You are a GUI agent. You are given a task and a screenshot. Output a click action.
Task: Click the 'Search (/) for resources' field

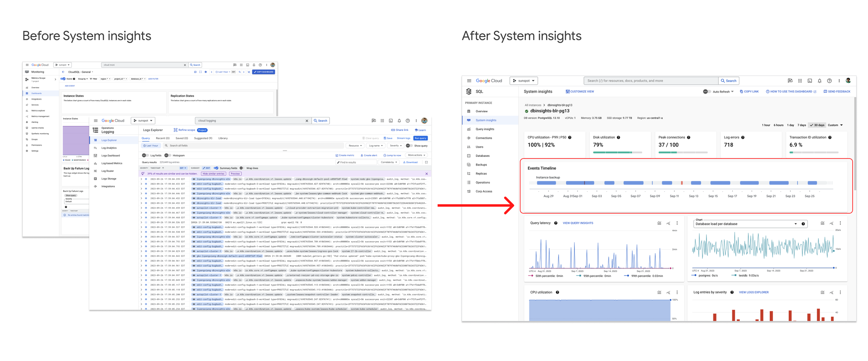point(651,81)
